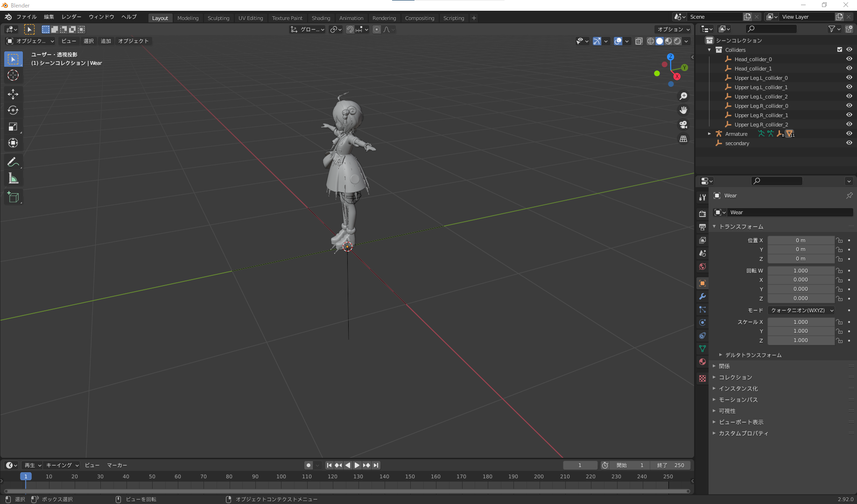The width and height of the screenshot is (857, 504).
Task: Open the キーイング timeline menu
Action: (62, 465)
